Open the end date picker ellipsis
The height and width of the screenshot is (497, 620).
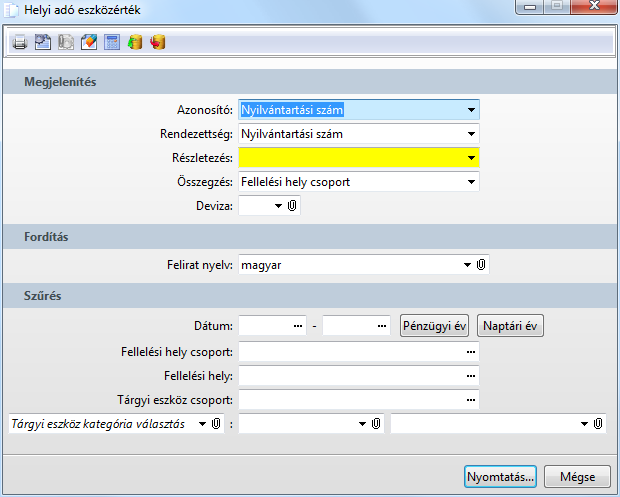(382, 326)
